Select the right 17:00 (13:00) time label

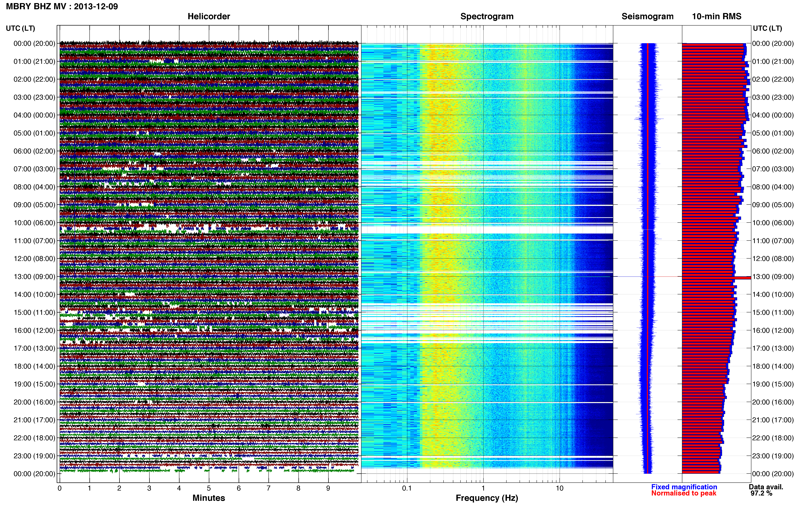pos(773,348)
